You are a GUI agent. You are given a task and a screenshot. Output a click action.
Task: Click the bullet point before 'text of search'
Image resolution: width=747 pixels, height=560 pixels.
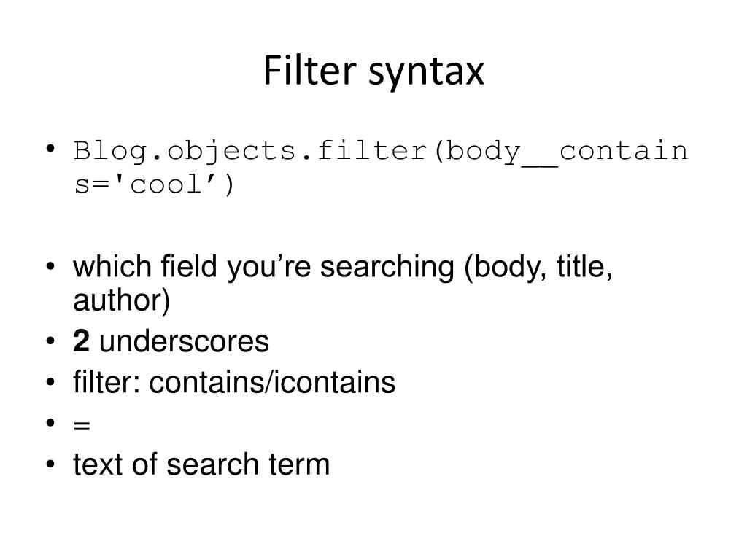pos(50,464)
